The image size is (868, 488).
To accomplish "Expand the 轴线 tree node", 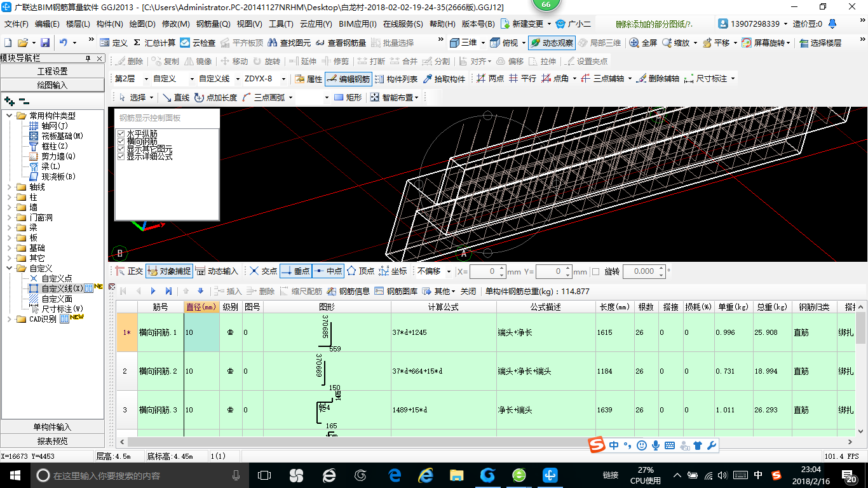I will pos(10,187).
